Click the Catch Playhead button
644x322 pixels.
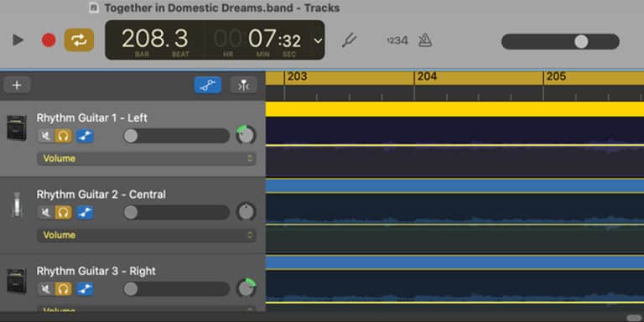point(243,85)
